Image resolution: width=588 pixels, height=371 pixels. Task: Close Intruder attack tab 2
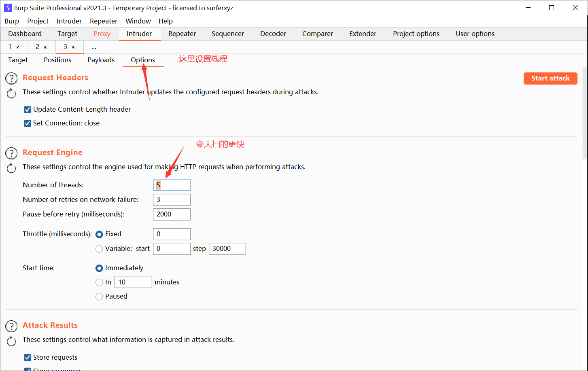tap(45, 47)
